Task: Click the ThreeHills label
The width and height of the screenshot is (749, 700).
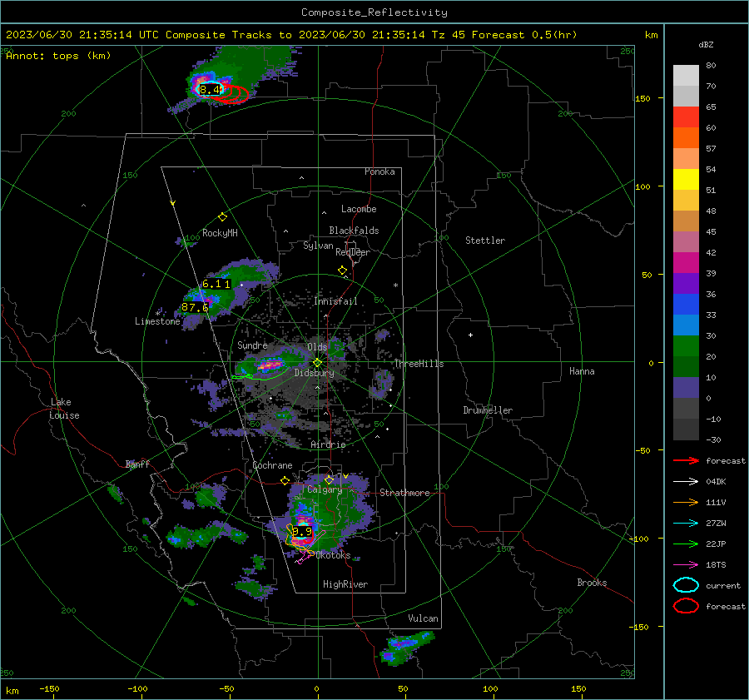Action: tap(419, 364)
